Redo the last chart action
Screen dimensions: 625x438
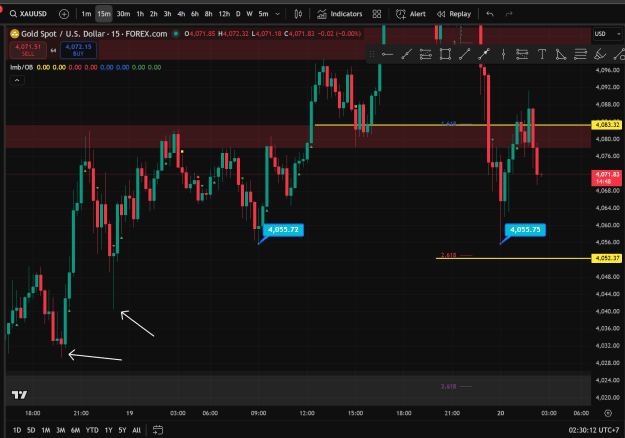[x=509, y=14]
